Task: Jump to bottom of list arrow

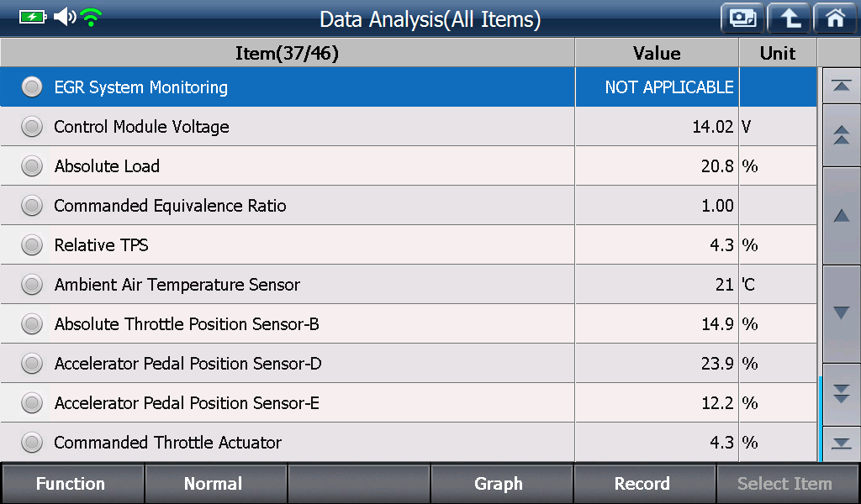Action: coord(841,444)
